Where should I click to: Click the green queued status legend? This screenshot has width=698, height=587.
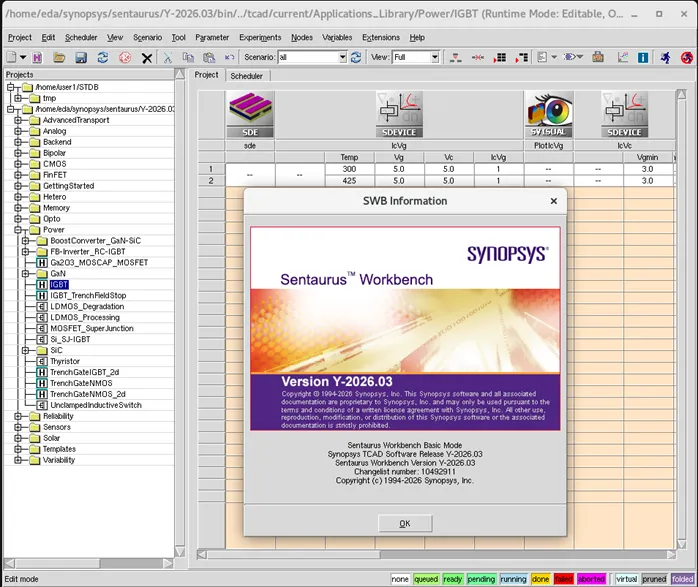[426, 579]
